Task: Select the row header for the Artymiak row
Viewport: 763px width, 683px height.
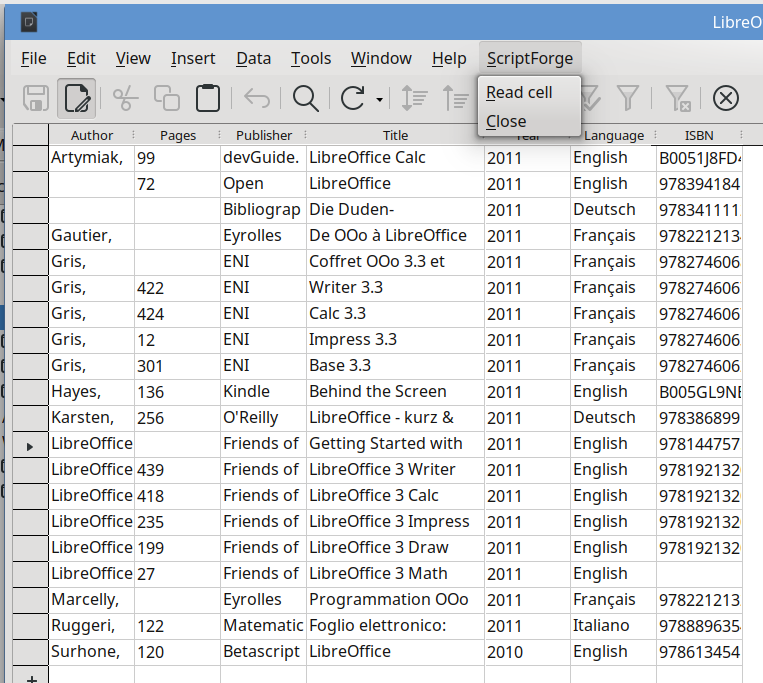Action: tap(30, 158)
